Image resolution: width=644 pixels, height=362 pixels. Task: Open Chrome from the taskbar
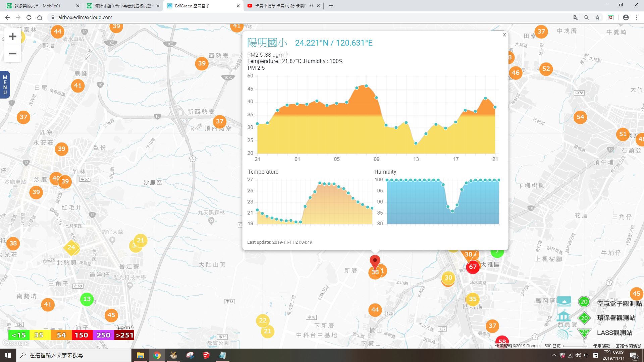157,355
